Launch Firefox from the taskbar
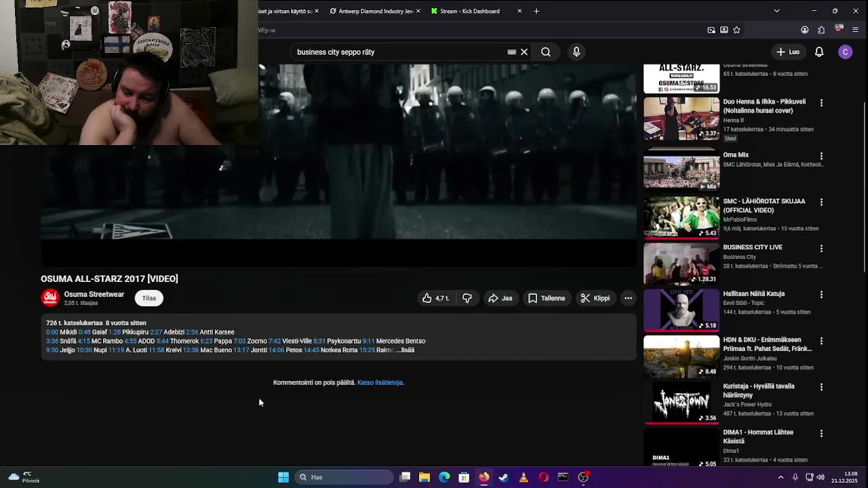 [484, 477]
